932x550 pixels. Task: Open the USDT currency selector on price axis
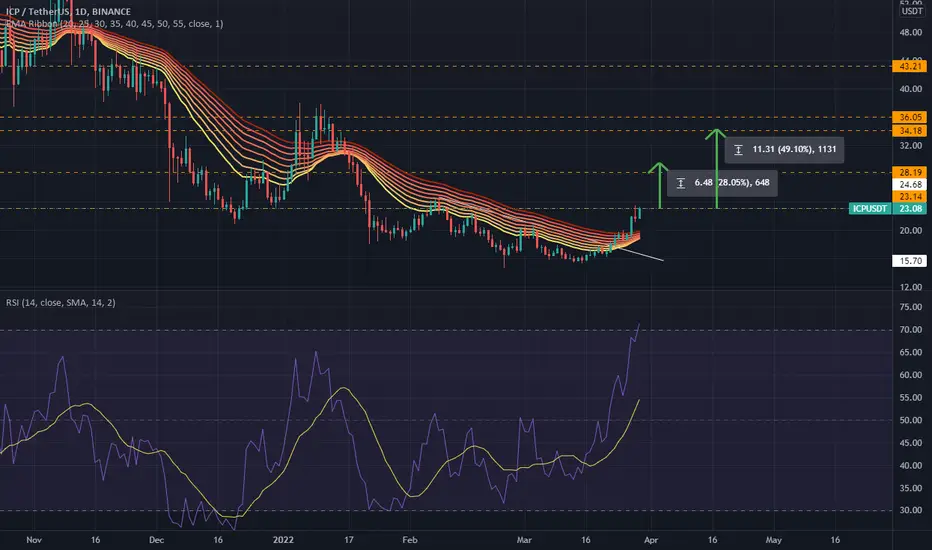pyautogui.click(x=911, y=11)
